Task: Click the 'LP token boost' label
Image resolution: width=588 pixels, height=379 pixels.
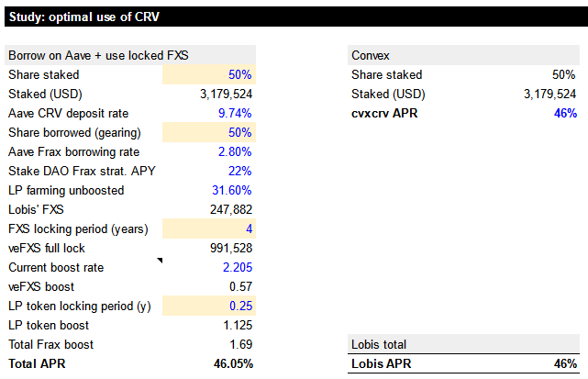Action: 49,326
